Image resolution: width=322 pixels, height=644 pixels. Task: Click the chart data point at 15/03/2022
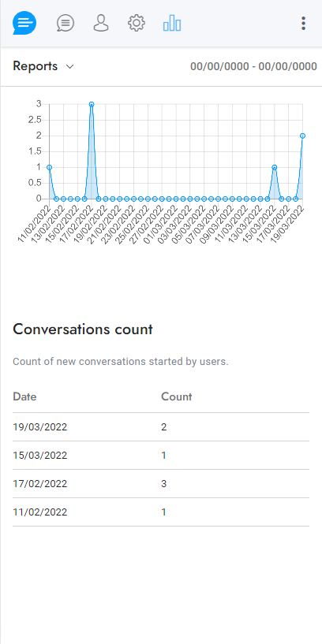click(x=275, y=167)
